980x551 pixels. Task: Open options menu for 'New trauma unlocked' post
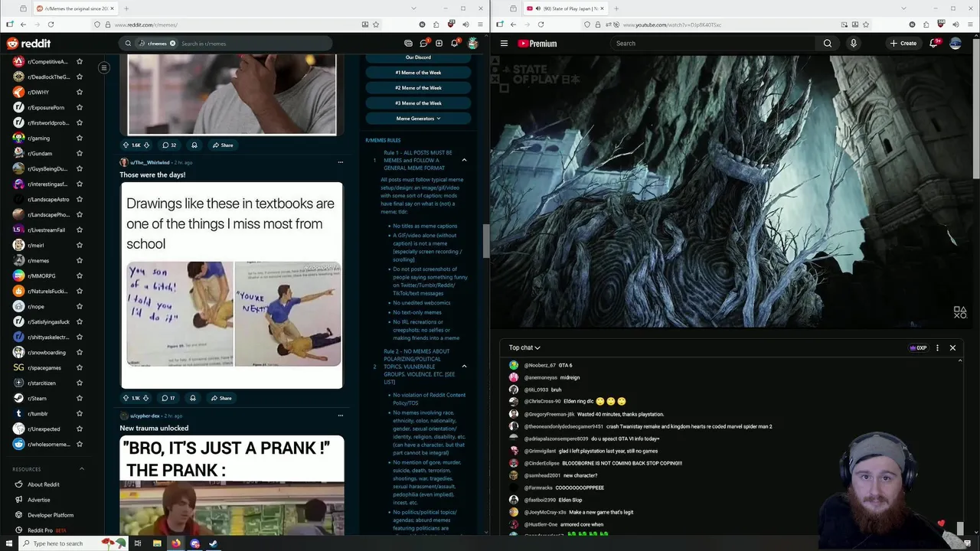pyautogui.click(x=341, y=416)
